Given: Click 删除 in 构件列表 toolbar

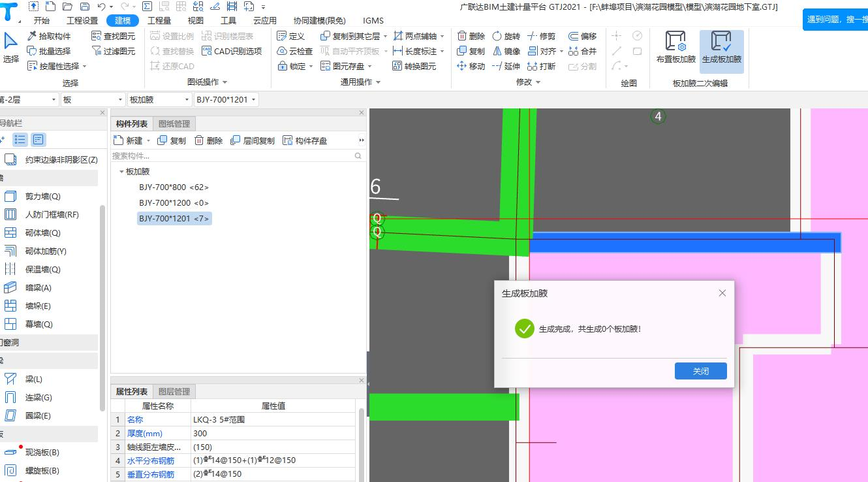Looking at the screenshot, I should tap(209, 140).
